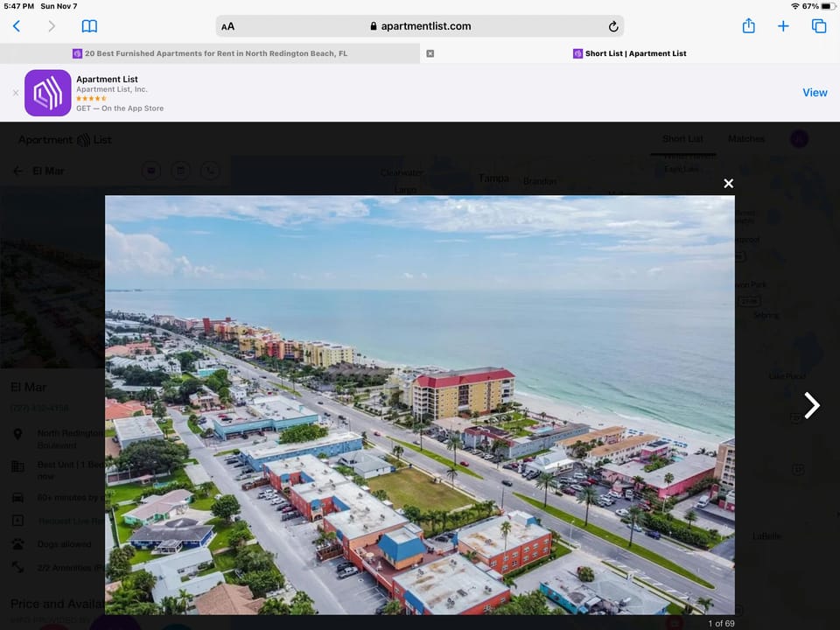
Task: Open the Safari bookmarks book icon
Action: tap(89, 26)
